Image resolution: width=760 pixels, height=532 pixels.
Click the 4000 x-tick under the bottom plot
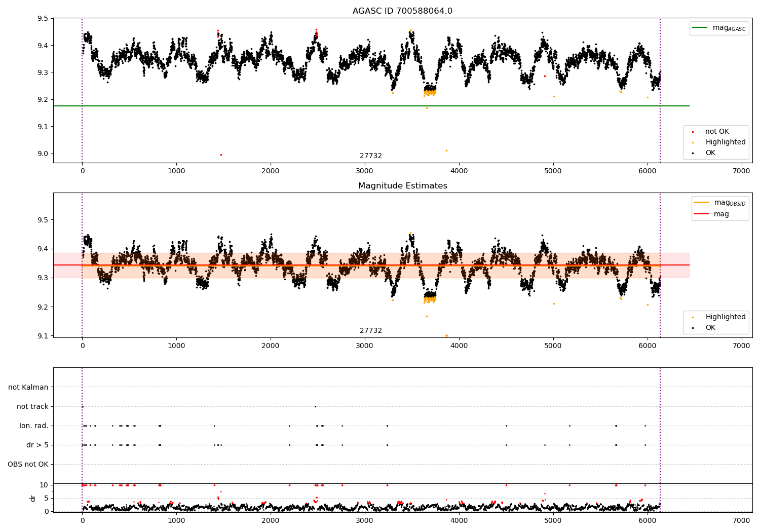click(x=459, y=520)
